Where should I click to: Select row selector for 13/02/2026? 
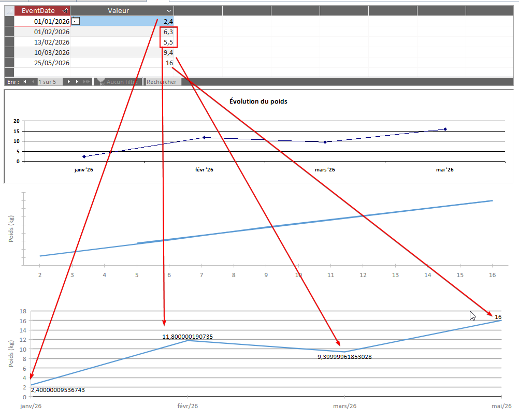9,42
